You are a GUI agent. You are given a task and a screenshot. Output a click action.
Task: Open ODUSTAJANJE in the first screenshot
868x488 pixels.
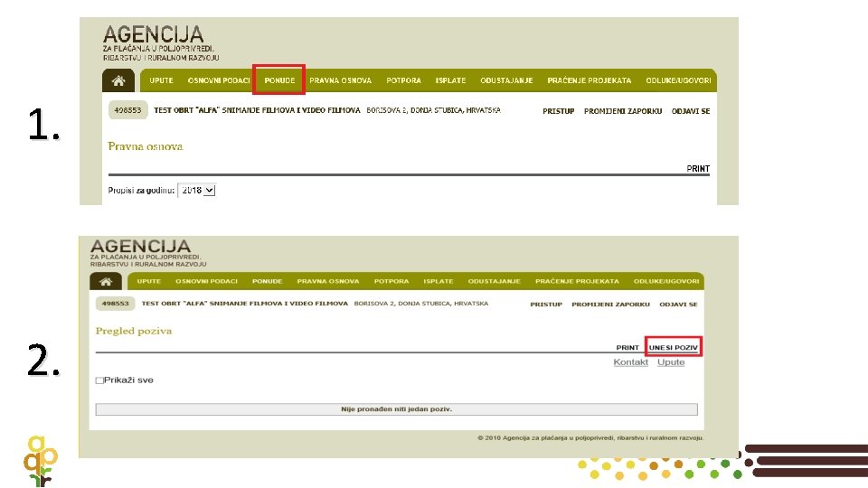(x=506, y=80)
